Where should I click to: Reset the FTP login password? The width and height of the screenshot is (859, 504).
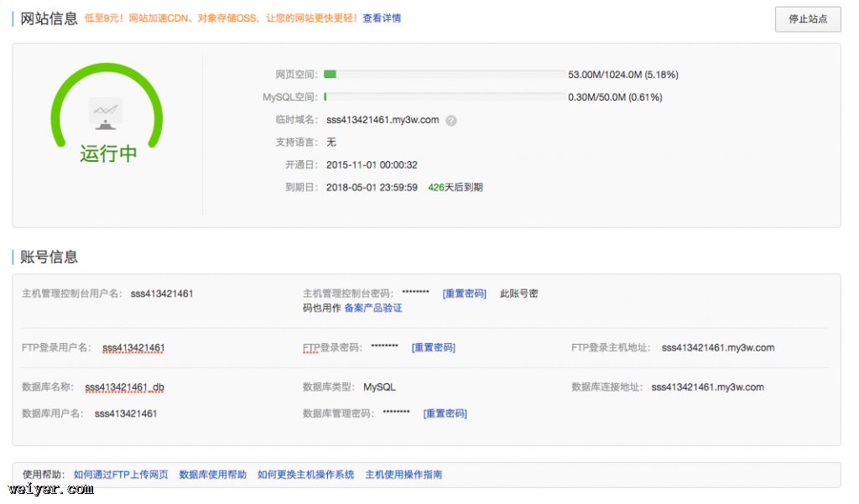(434, 347)
